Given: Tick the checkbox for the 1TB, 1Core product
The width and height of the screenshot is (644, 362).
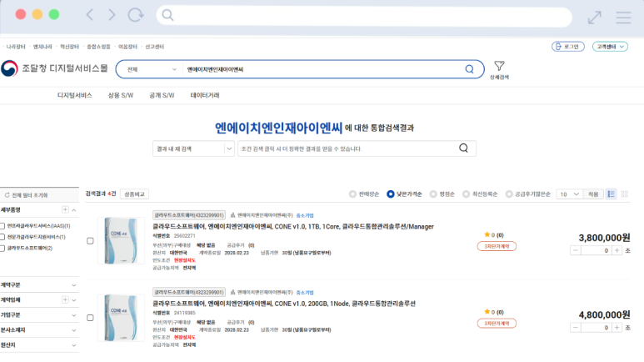Looking at the screenshot, I should (90, 241).
